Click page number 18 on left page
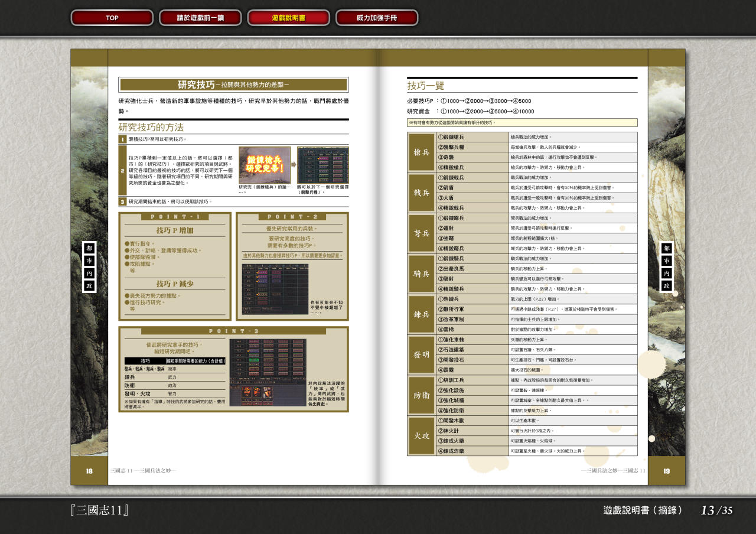 tap(89, 471)
